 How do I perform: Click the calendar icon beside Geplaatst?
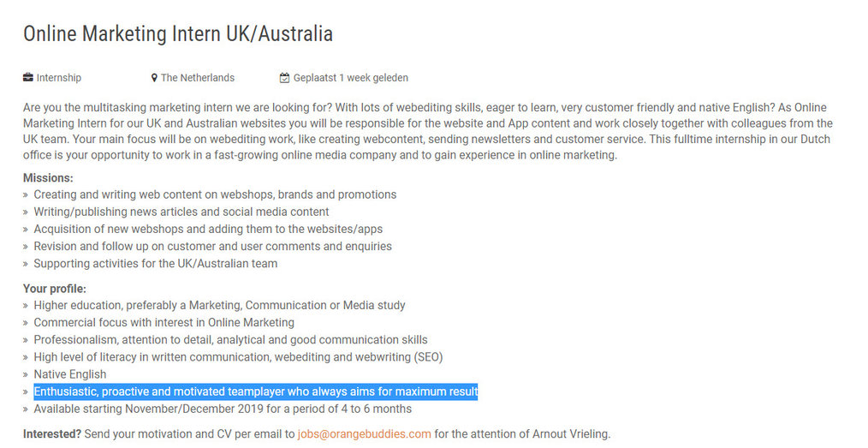pyautogui.click(x=284, y=78)
